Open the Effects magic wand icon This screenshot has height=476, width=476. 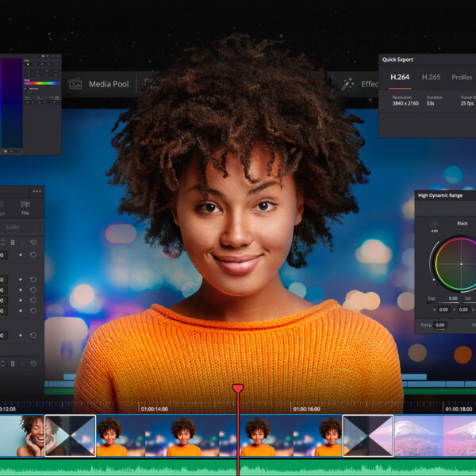click(x=347, y=84)
